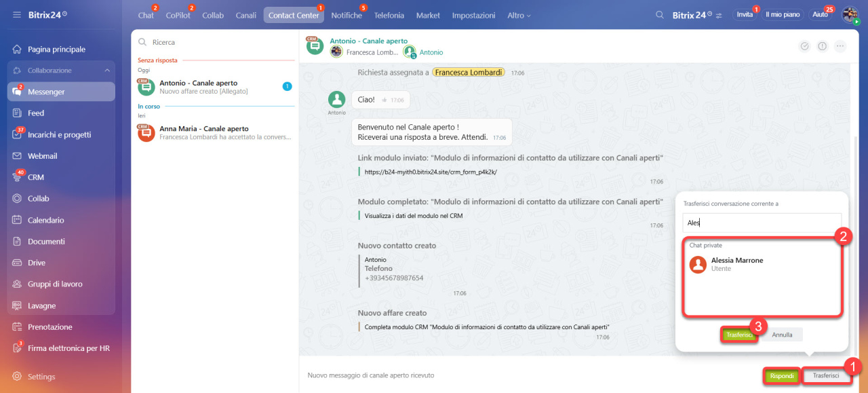The height and width of the screenshot is (393, 868).
Task: Switch to the Chat tab
Action: pos(146,15)
